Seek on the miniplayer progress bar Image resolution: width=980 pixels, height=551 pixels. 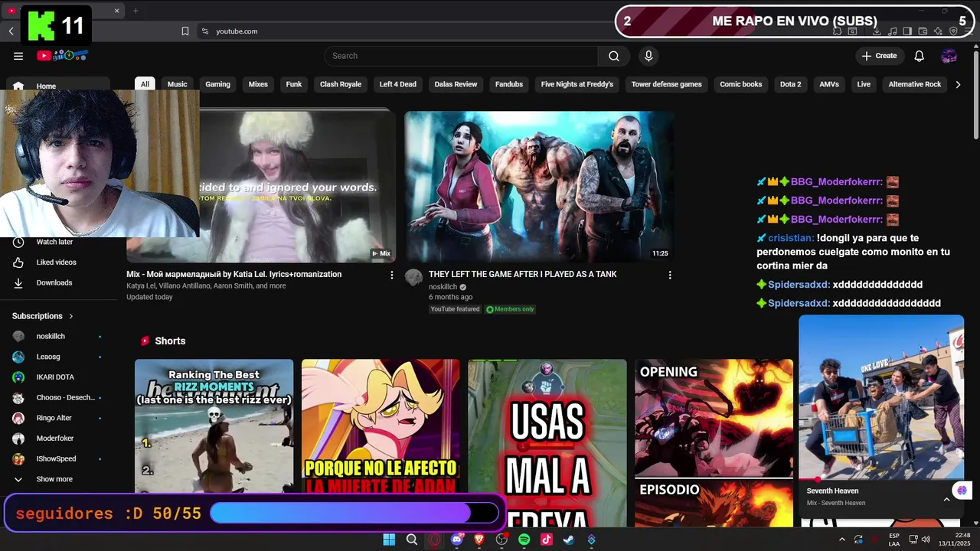point(881,480)
